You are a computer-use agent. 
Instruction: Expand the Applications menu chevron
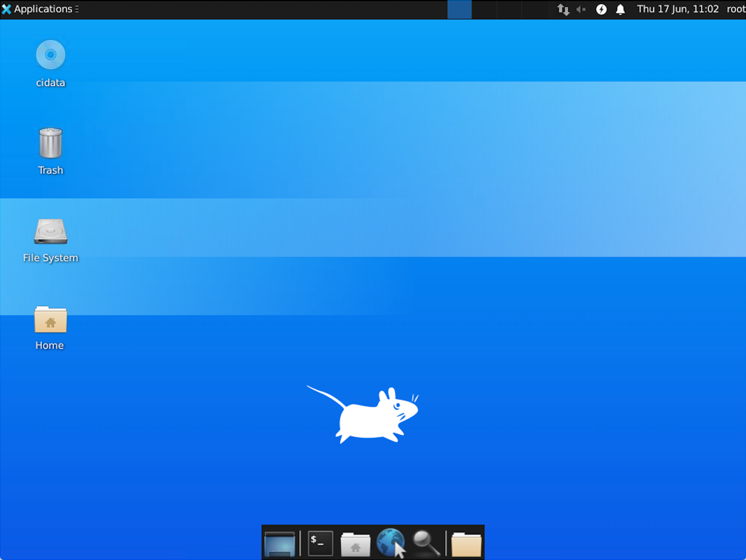77,9
